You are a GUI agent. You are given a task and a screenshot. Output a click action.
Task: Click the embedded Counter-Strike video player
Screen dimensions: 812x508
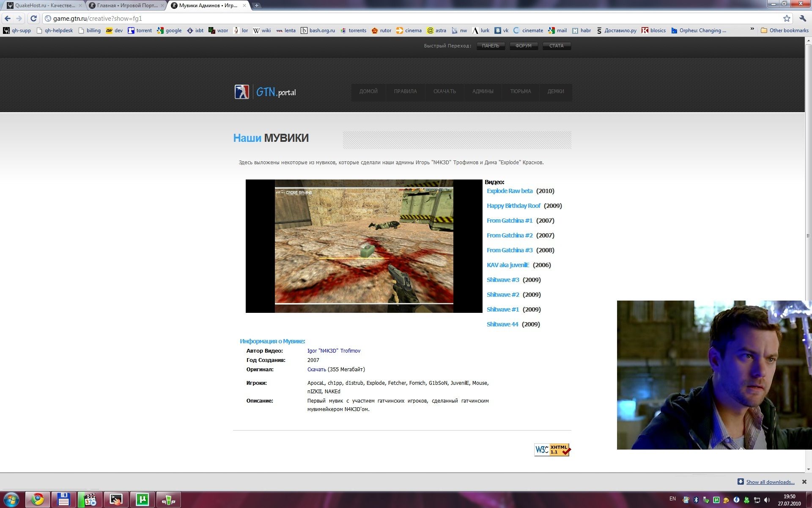(x=364, y=246)
